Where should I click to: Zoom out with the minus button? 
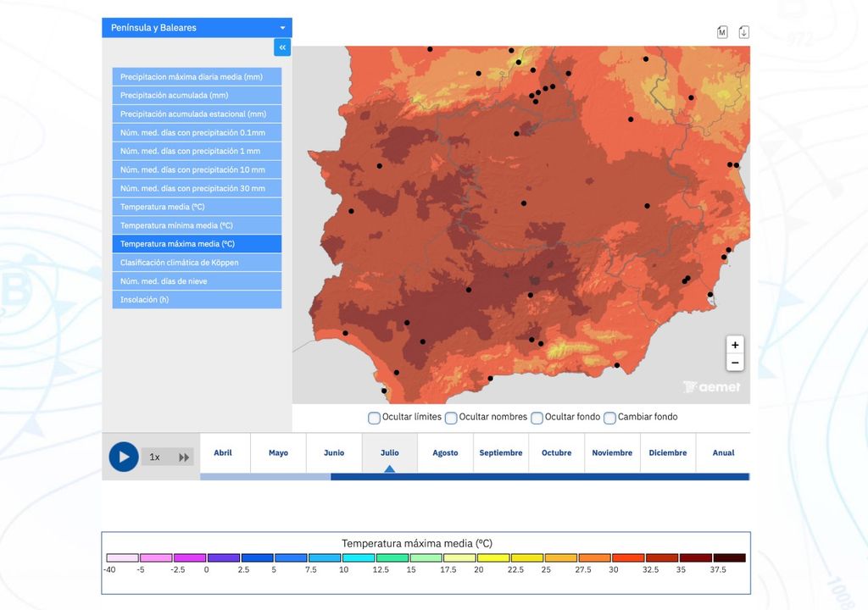pyautogui.click(x=735, y=363)
